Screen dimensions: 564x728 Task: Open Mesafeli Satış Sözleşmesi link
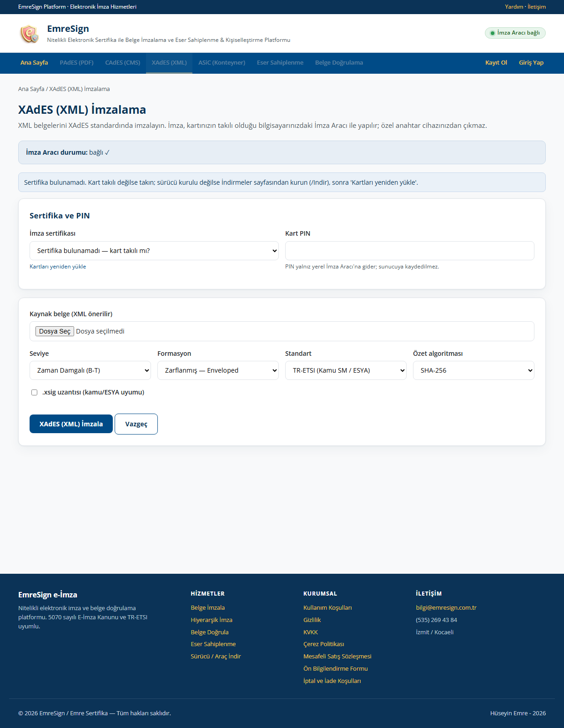tap(337, 657)
